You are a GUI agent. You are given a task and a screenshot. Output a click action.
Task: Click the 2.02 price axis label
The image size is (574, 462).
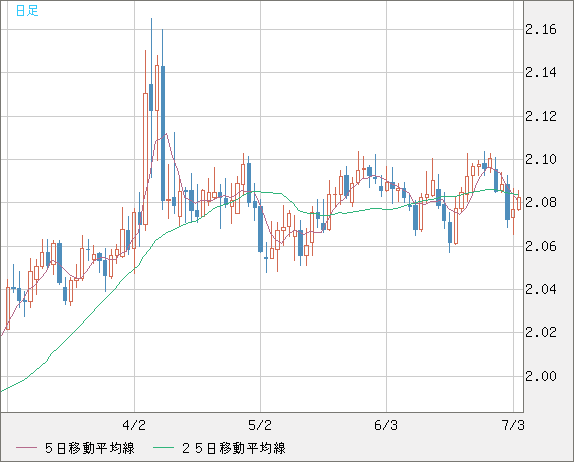541,332
